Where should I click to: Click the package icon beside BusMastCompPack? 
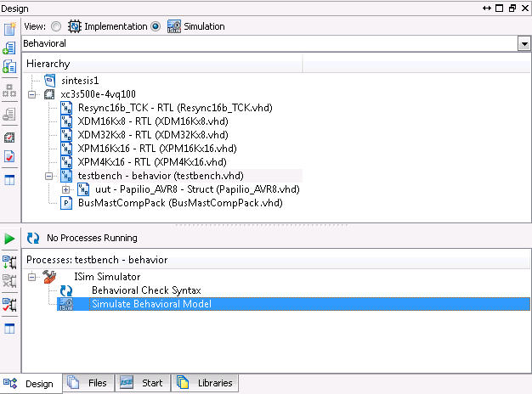66,203
